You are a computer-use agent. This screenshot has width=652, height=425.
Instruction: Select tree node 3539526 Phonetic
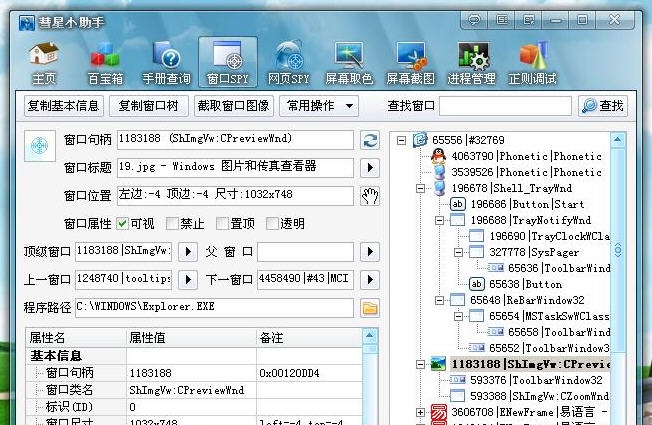[x=526, y=172]
